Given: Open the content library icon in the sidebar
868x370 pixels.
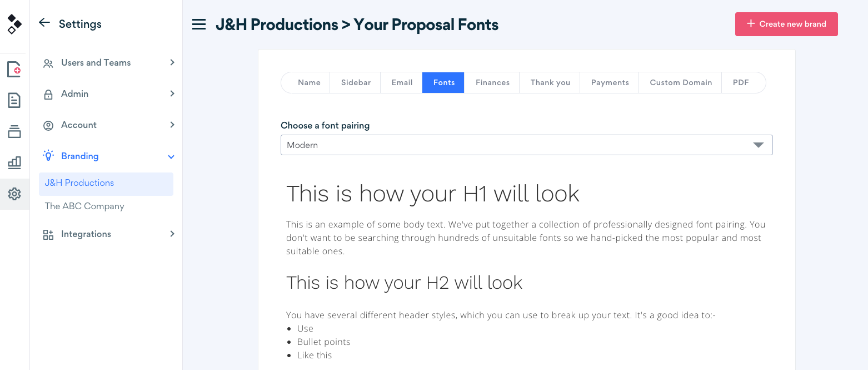Looking at the screenshot, I should 14,131.
